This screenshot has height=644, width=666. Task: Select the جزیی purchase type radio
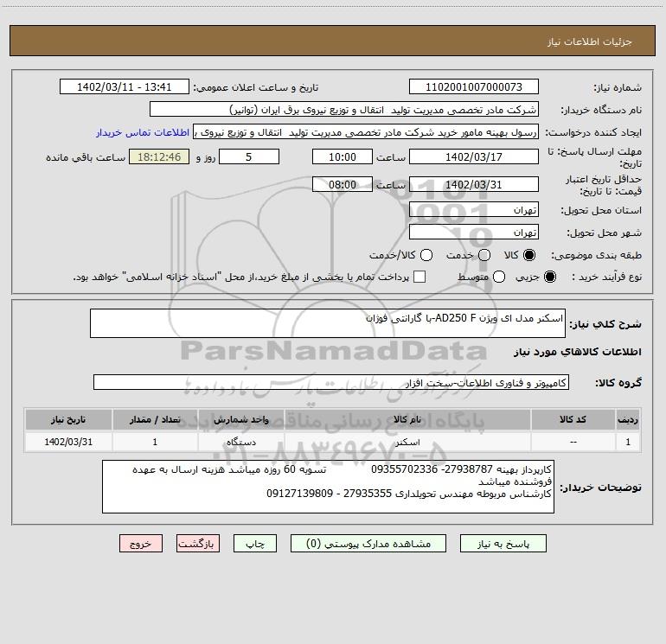[x=549, y=277]
